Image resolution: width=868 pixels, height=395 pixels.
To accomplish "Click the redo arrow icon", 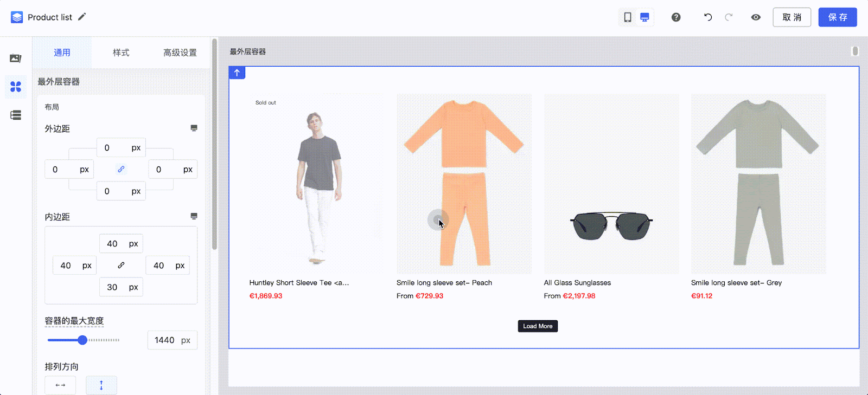I will point(729,17).
